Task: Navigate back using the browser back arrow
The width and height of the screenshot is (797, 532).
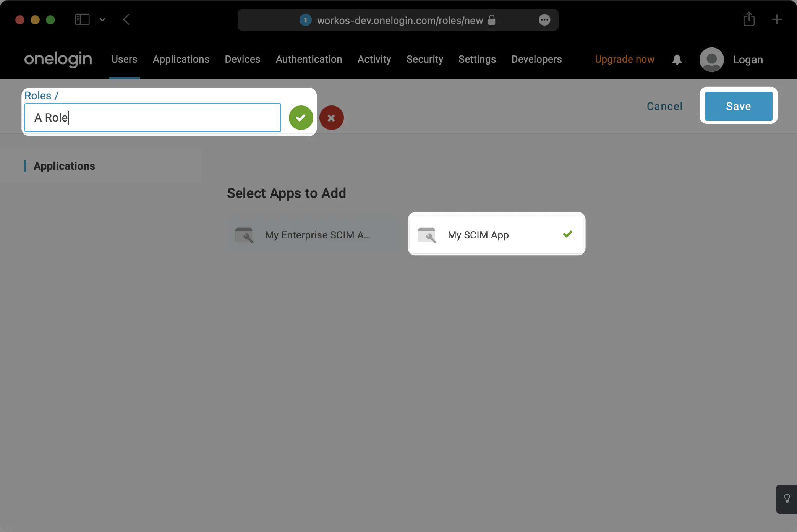Action: 126,19
